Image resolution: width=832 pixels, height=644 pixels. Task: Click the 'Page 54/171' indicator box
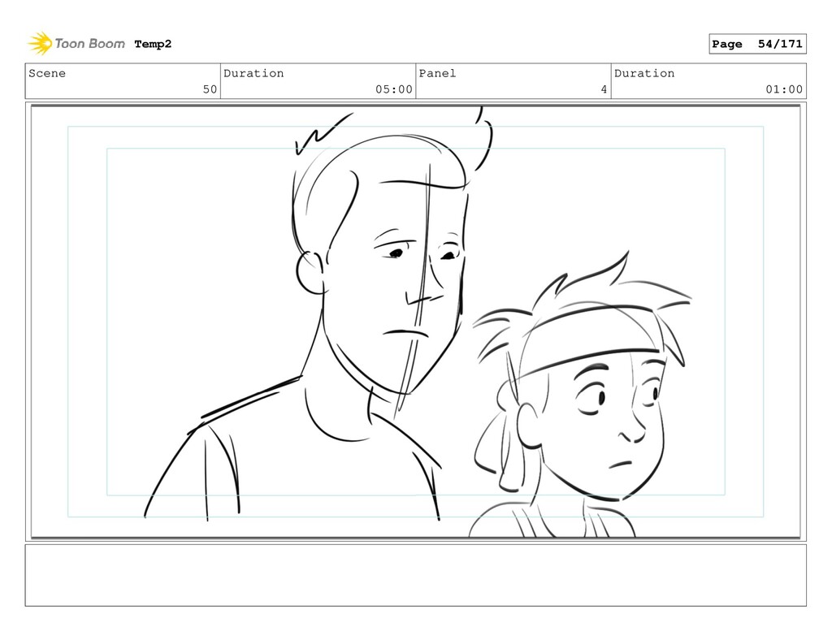(757, 44)
